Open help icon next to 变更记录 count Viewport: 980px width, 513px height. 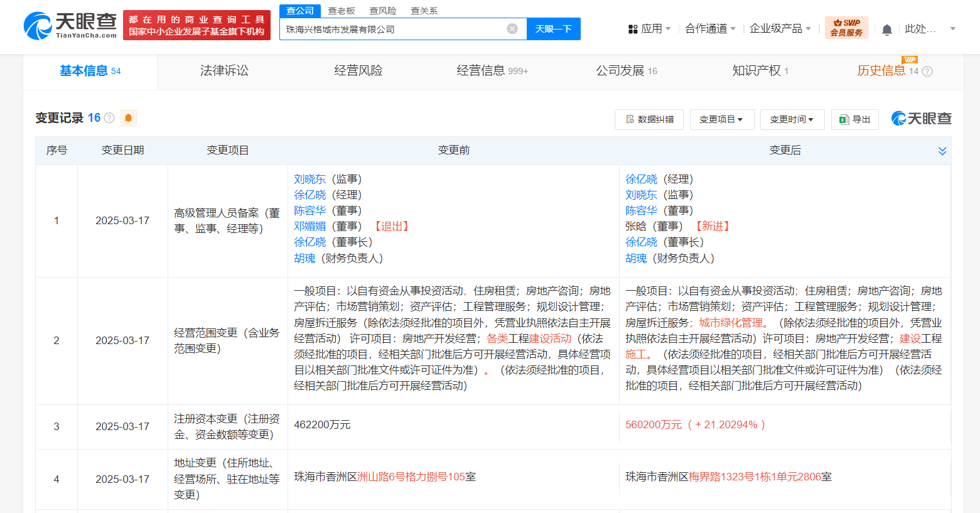point(109,118)
